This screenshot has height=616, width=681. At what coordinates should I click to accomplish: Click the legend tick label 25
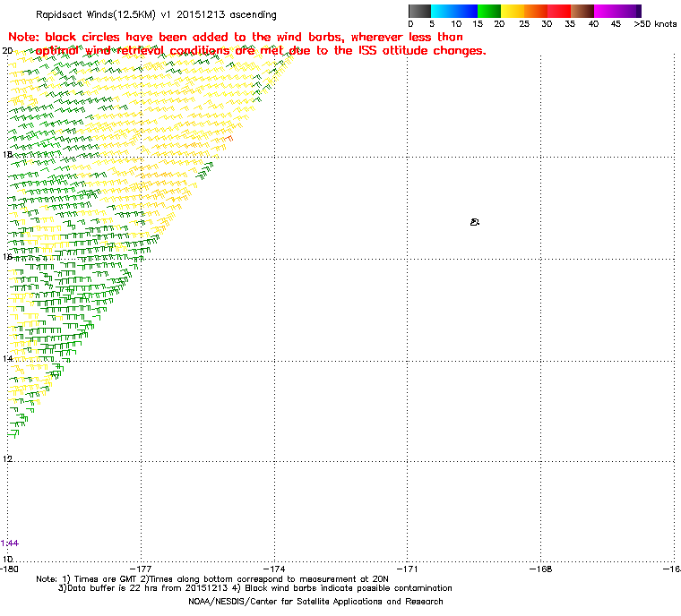click(524, 24)
